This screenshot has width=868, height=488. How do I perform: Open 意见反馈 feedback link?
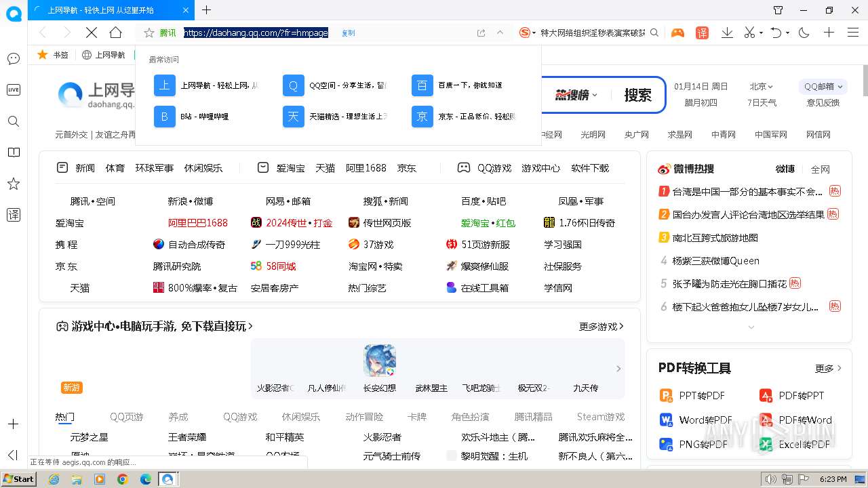(x=823, y=103)
